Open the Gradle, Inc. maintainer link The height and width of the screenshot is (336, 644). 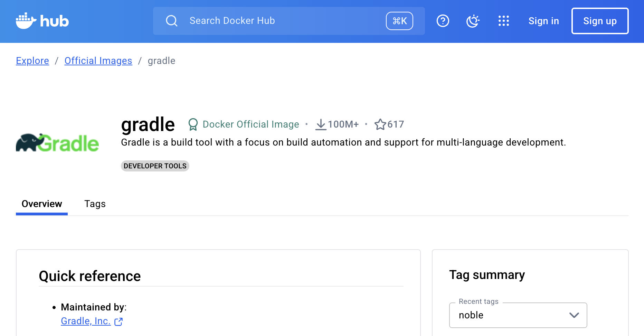click(x=86, y=321)
